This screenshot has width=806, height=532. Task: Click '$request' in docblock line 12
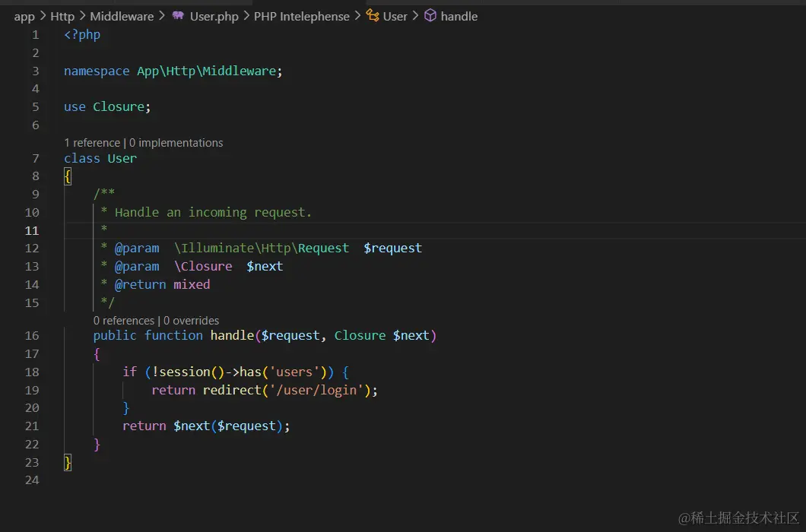[392, 249]
